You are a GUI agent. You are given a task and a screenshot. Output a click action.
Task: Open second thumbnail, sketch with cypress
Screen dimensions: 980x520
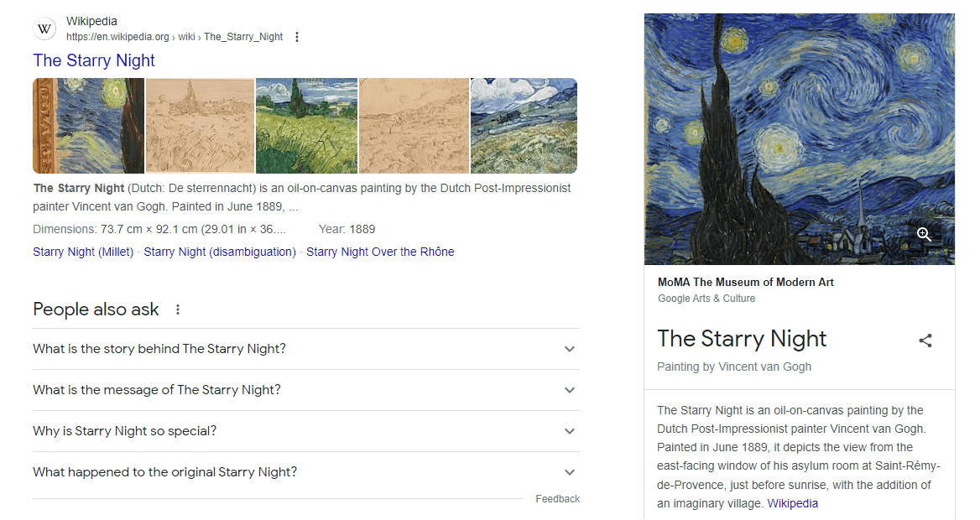200,126
